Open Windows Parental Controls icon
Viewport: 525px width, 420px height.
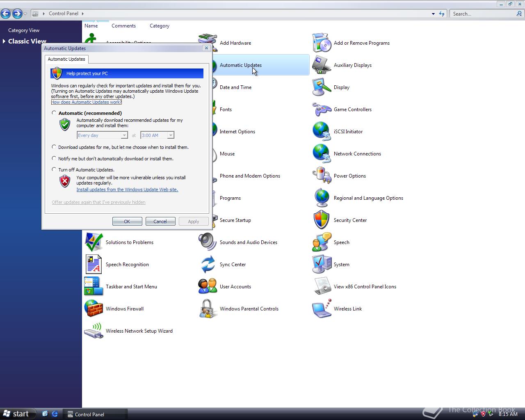(208, 309)
